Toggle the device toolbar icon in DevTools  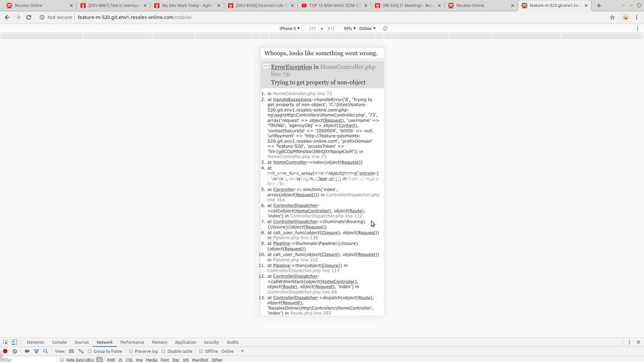(x=14, y=342)
